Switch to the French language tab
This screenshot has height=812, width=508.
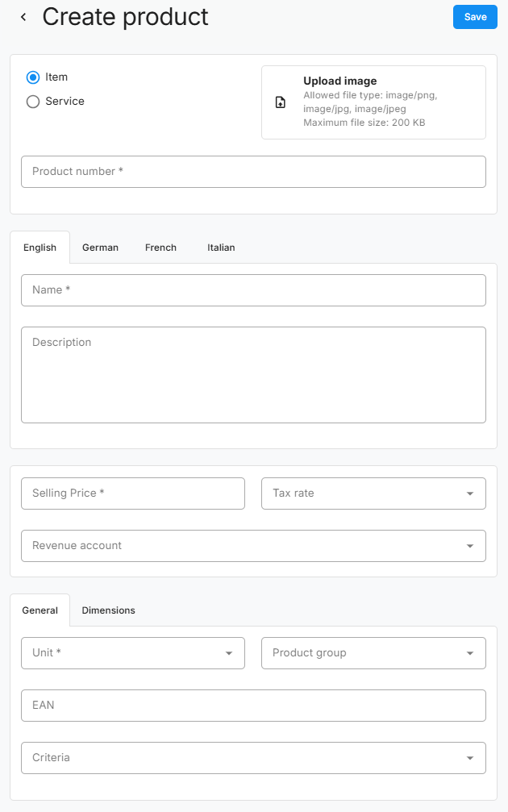coord(160,248)
